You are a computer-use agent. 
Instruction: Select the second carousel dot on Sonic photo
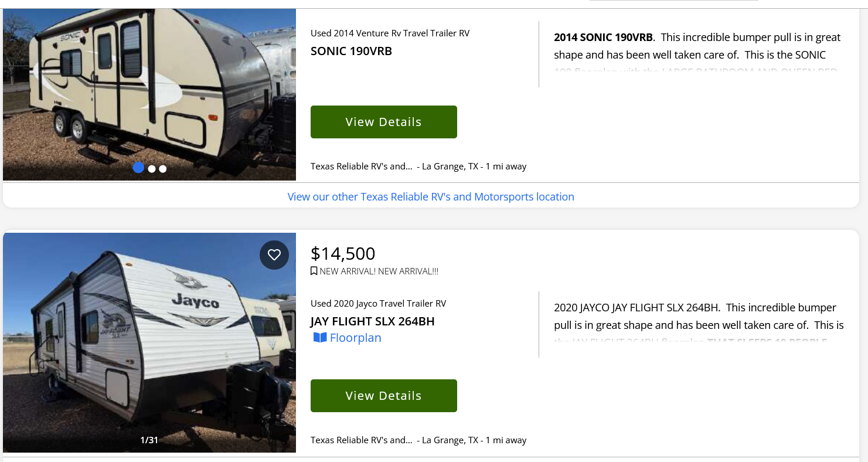click(152, 169)
